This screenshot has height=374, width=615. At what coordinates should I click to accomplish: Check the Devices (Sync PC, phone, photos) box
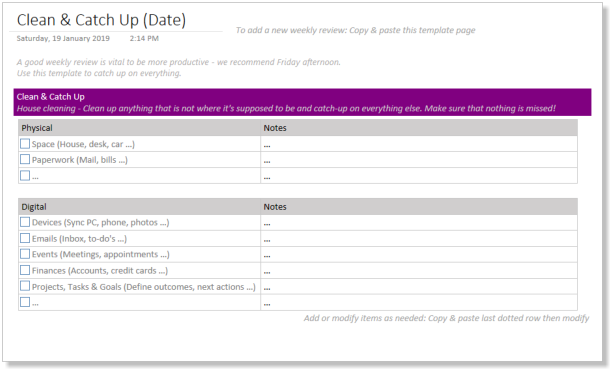coord(25,222)
